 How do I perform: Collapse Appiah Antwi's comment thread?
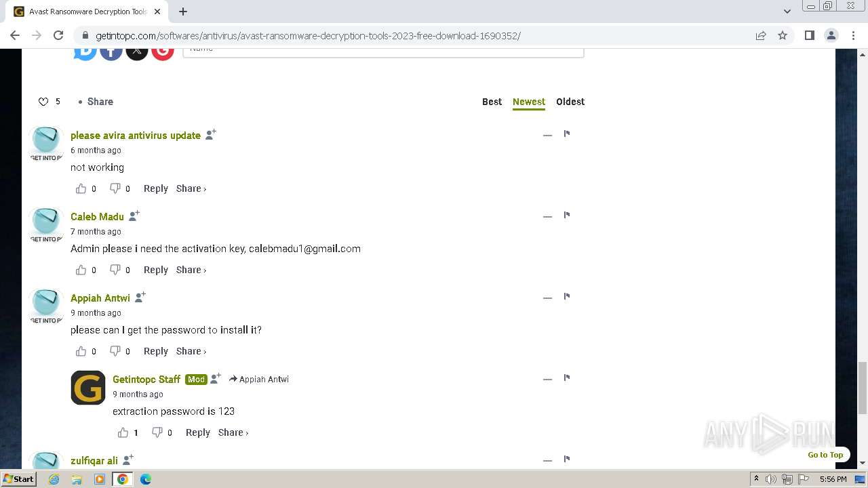547,298
